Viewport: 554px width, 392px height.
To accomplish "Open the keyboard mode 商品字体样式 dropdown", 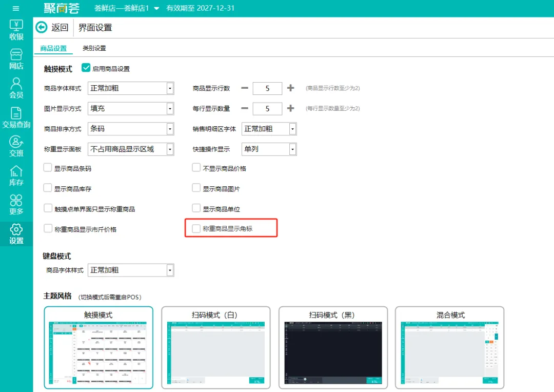I will click(x=131, y=270).
